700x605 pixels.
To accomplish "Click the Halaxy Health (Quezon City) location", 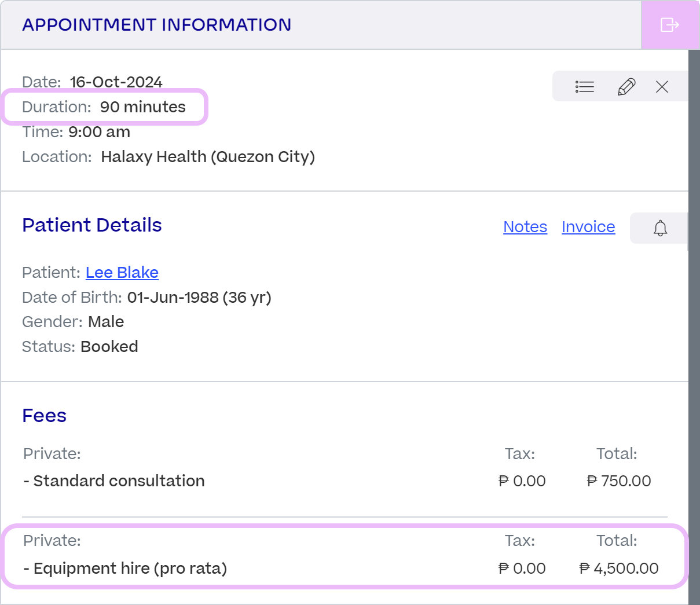I will point(208,157).
